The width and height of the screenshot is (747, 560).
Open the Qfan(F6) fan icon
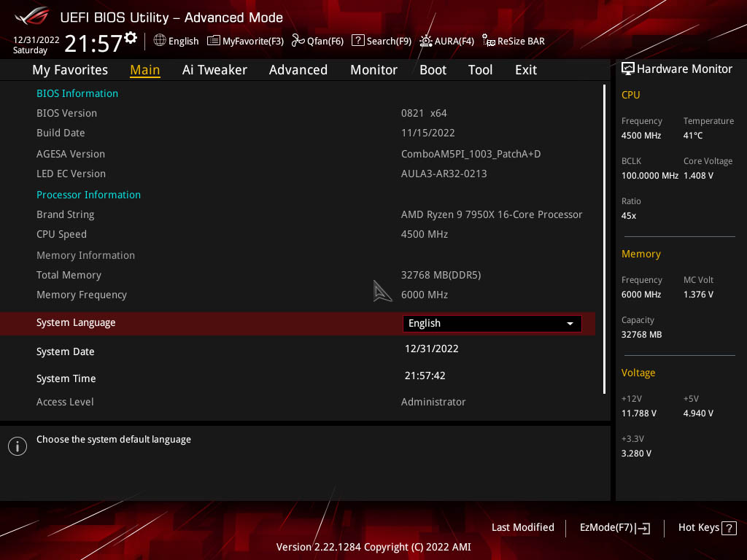point(298,41)
